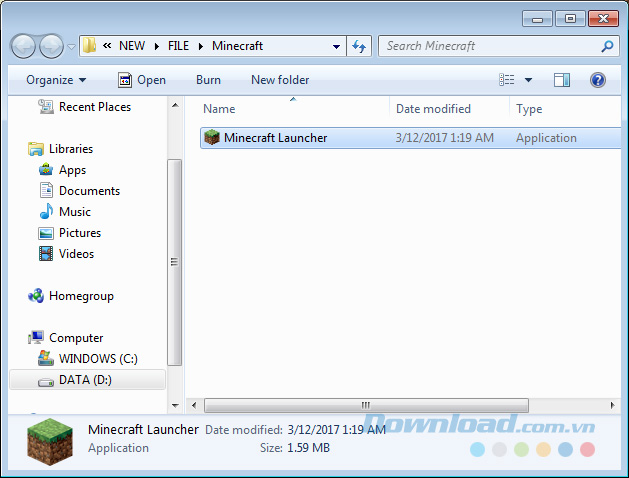Image resolution: width=629 pixels, height=478 pixels.
Task: Select Libraries in the navigation pane
Action: (x=71, y=149)
